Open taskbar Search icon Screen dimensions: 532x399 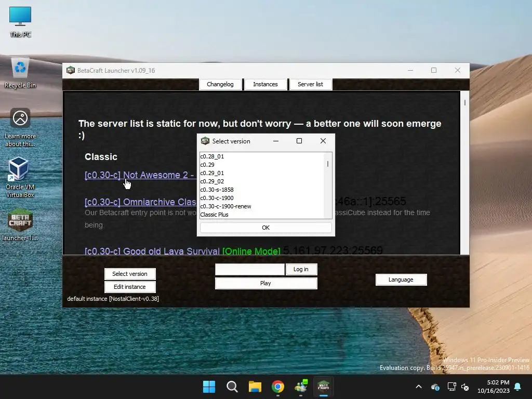232,387
